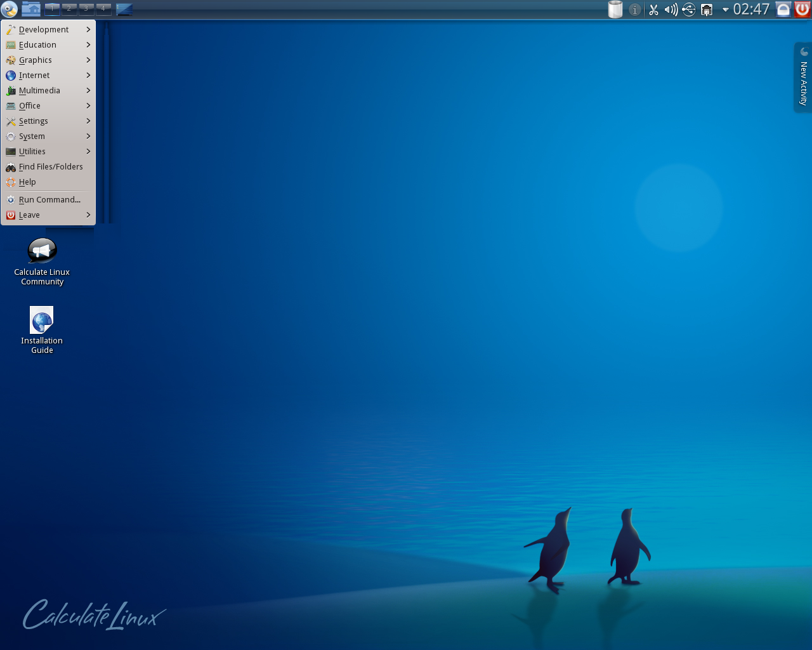Viewport: 812px width, 650px height.
Task: Click the desktop preview icon in the panel
Action: 124,9
